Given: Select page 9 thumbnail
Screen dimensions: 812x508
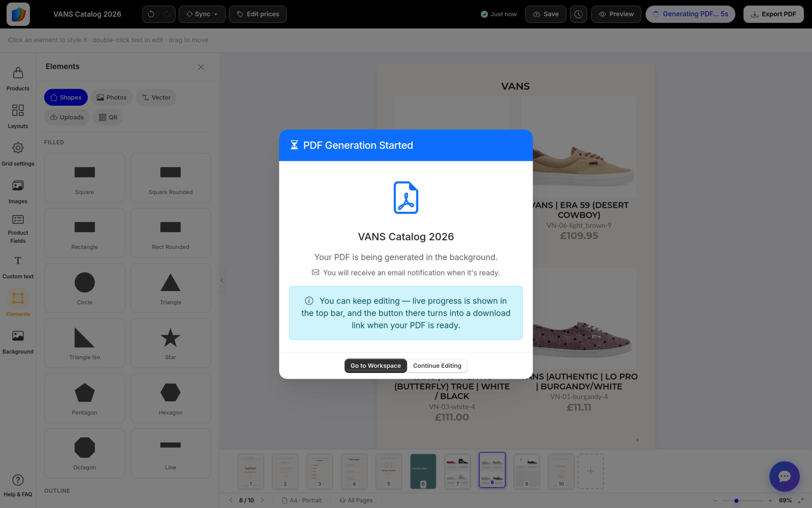Looking at the screenshot, I should (x=527, y=471).
